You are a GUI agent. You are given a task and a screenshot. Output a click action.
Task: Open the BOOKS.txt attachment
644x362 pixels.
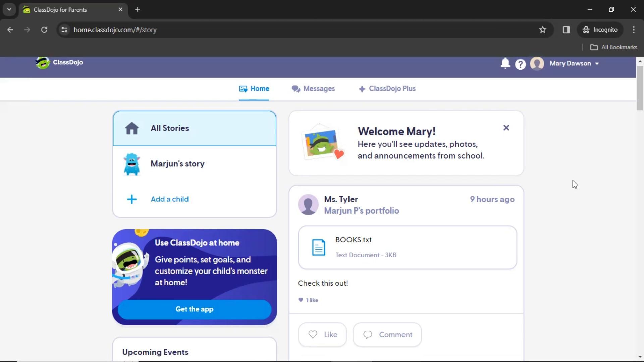click(x=407, y=247)
